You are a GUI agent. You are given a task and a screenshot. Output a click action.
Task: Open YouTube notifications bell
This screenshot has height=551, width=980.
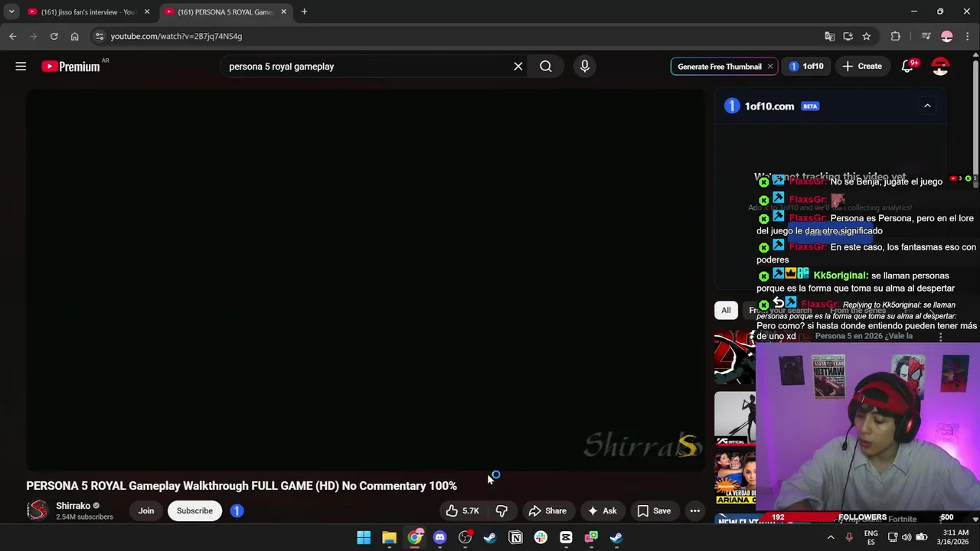[x=907, y=67]
